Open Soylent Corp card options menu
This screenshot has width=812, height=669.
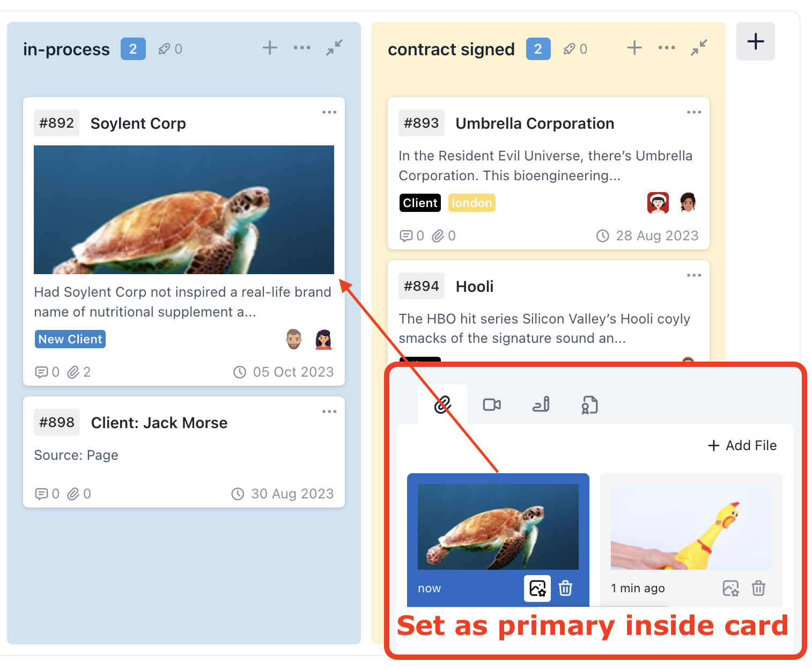[329, 112]
